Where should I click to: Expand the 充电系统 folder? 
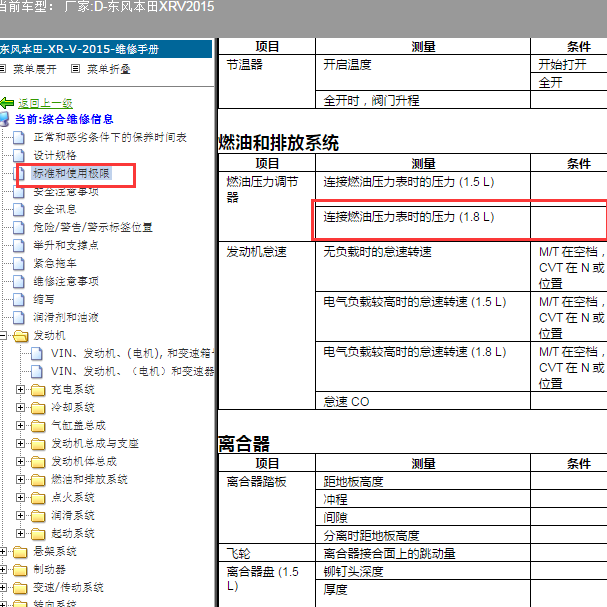point(21,389)
